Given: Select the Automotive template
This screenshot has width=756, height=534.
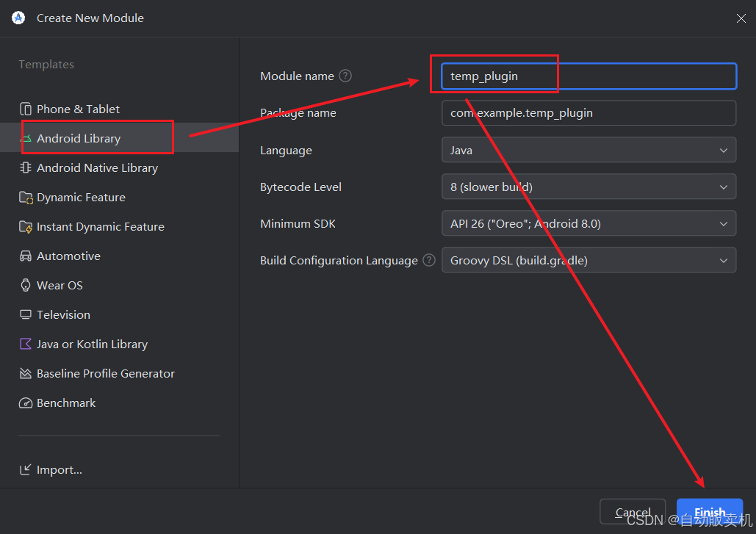Looking at the screenshot, I should click(x=119, y=256).
